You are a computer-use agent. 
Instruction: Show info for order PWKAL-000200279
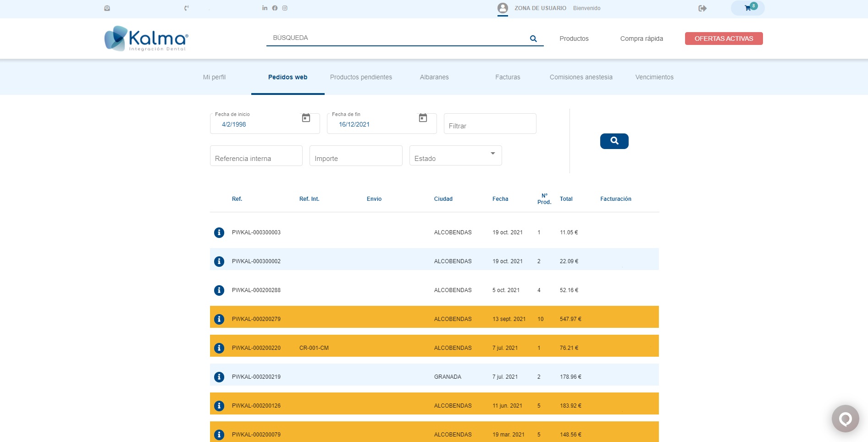219,319
